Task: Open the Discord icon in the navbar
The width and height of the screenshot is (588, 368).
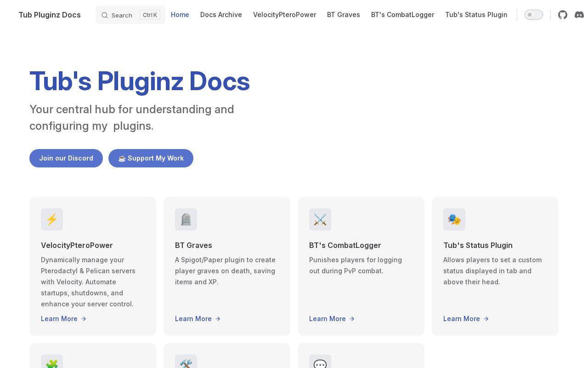Action: pyautogui.click(x=579, y=15)
